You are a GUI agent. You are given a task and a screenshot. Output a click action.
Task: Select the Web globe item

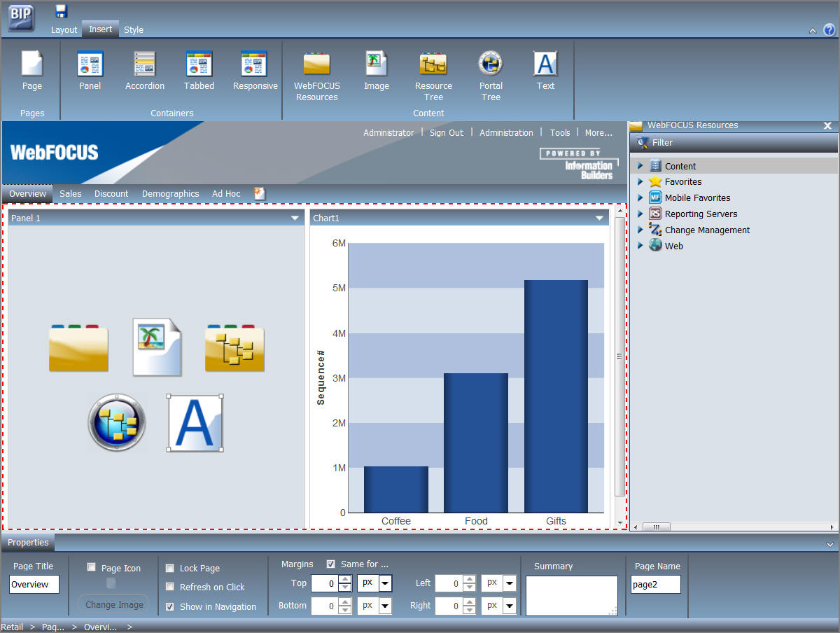pyautogui.click(x=666, y=246)
